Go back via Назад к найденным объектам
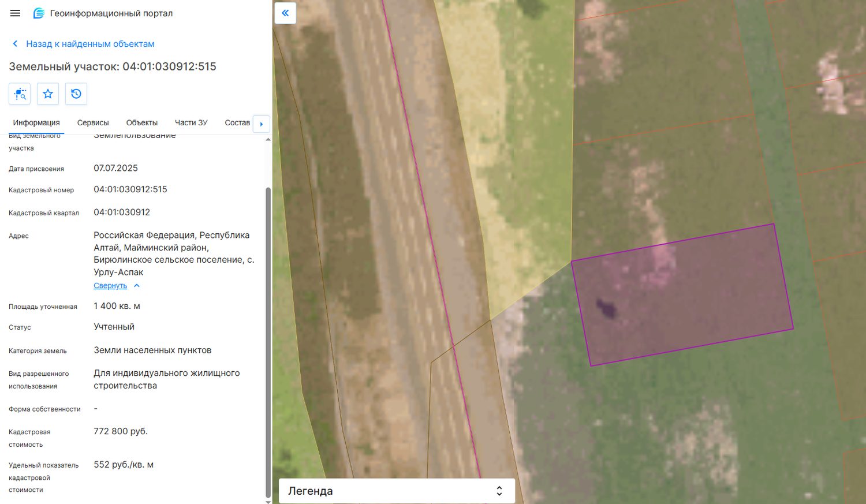 pos(90,44)
